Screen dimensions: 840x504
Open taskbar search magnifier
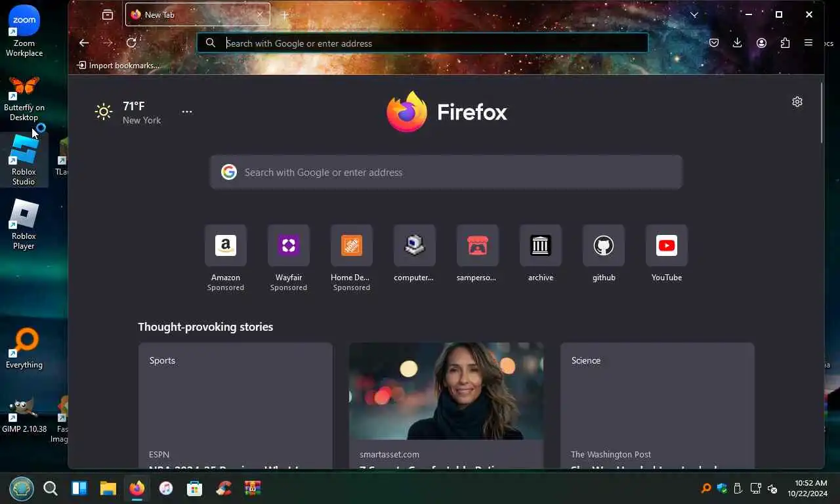point(51,488)
